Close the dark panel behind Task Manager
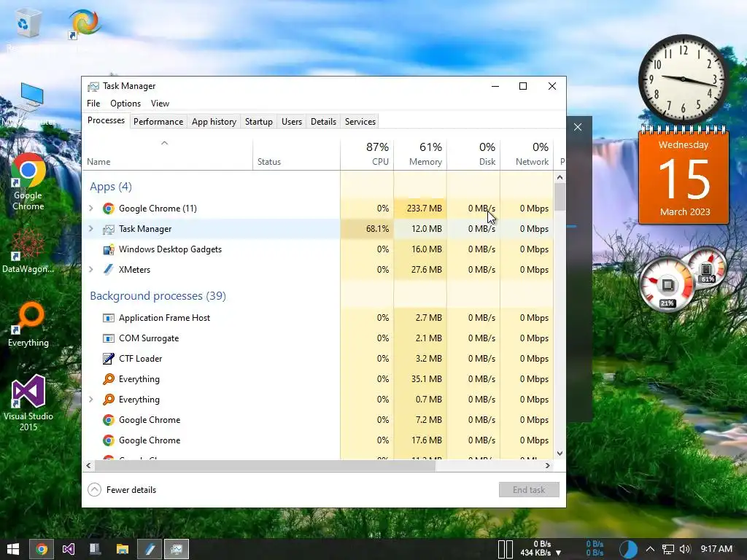Image resolution: width=747 pixels, height=560 pixels. point(578,127)
